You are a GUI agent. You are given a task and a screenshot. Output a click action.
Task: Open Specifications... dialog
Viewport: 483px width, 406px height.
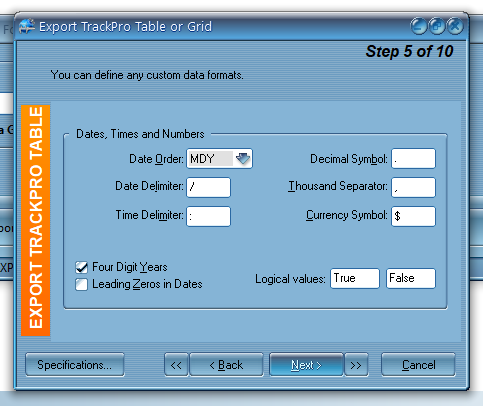75,365
